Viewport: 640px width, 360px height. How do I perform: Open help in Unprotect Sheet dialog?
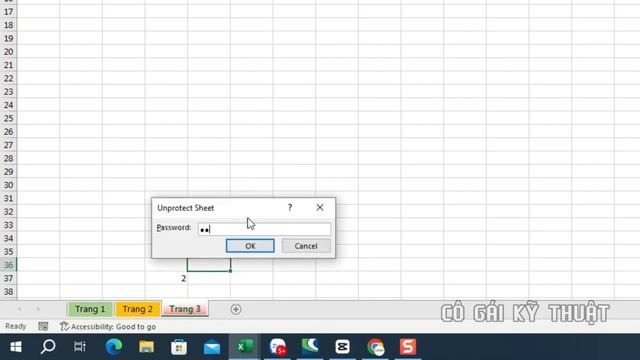point(290,207)
